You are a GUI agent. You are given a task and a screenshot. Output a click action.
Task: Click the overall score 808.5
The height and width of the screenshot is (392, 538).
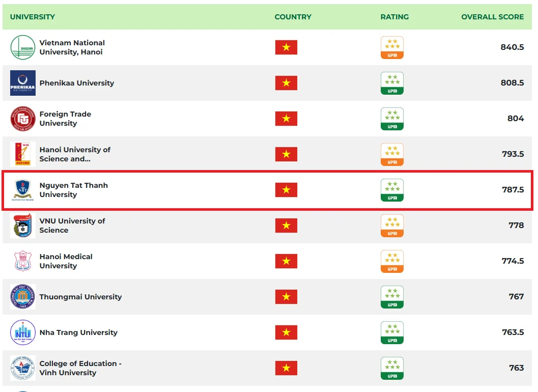pos(512,82)
